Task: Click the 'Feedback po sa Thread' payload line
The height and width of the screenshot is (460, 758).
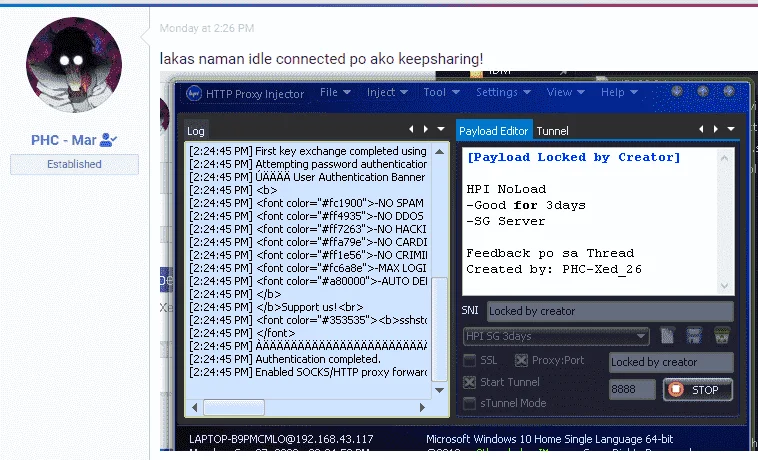Action: [550, 253]
